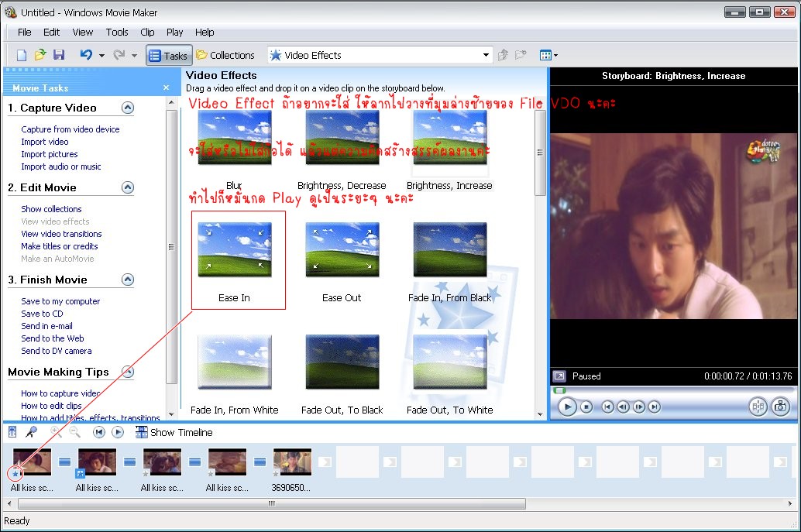The image size is (801, 532).
Task: Click the Import video link
Action: [45, 142]
